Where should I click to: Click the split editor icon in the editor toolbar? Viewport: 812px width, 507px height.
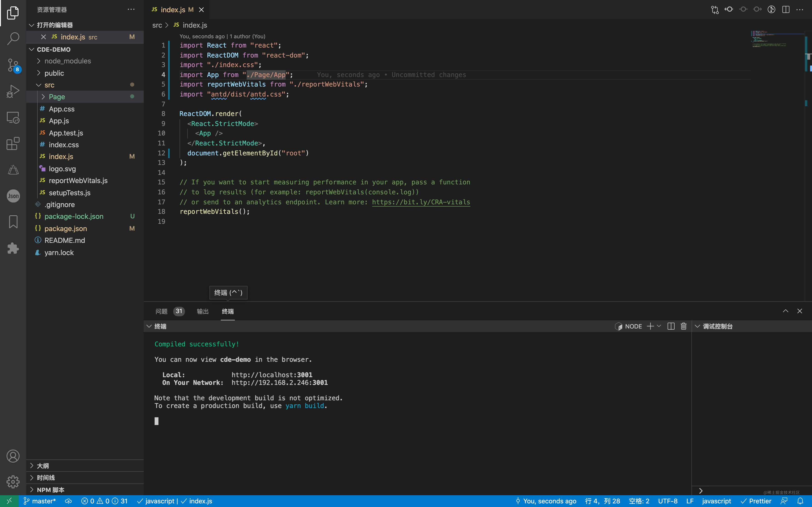tap(785, 9)
